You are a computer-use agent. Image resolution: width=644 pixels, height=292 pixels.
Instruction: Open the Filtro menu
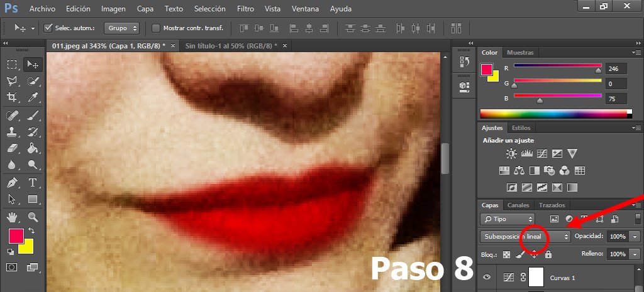tap(245, 9)
